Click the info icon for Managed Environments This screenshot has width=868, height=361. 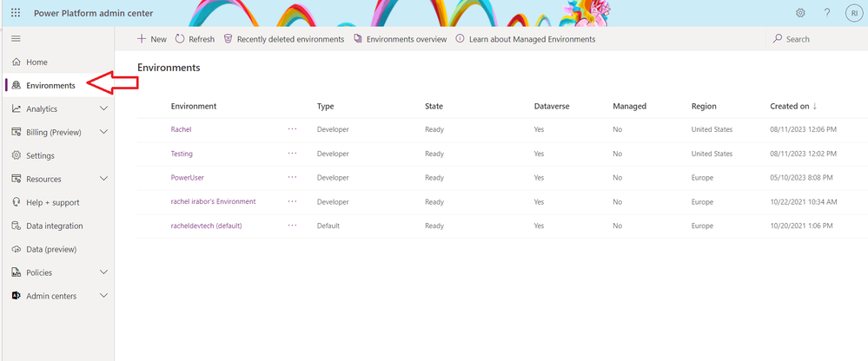coord(460,39)
